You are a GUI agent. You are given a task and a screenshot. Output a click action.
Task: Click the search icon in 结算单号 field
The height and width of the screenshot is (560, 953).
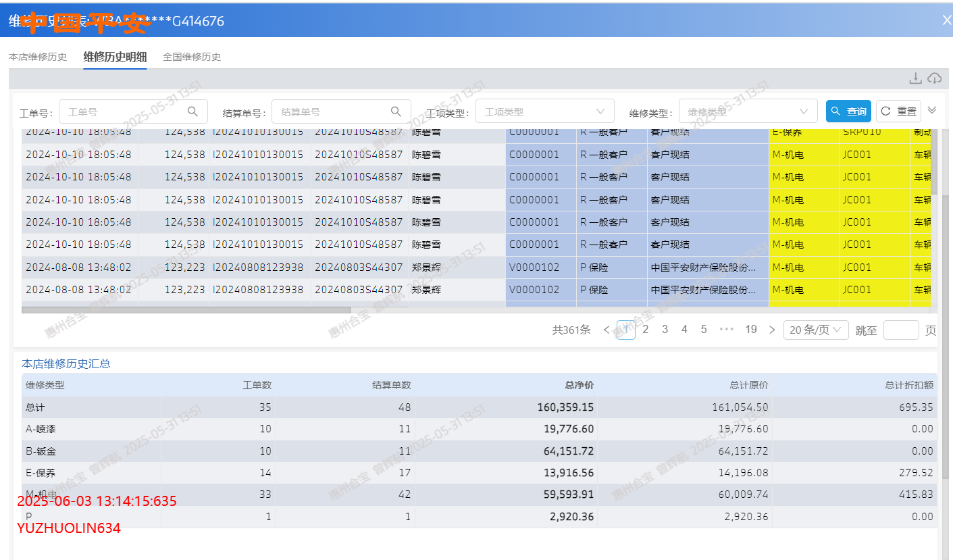[x=396, y=111]
